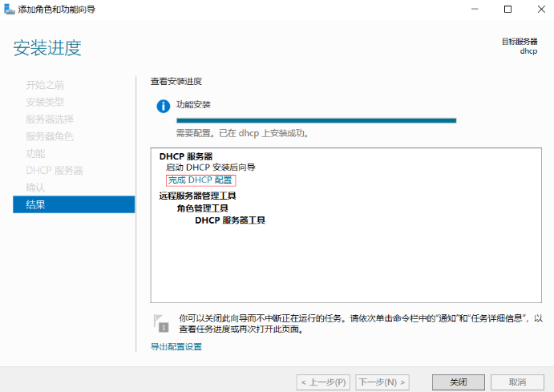This screenshot has height=392, width=554.
Task: Select the DHCP 服务器 sidebar step
Action: (55, 171)
